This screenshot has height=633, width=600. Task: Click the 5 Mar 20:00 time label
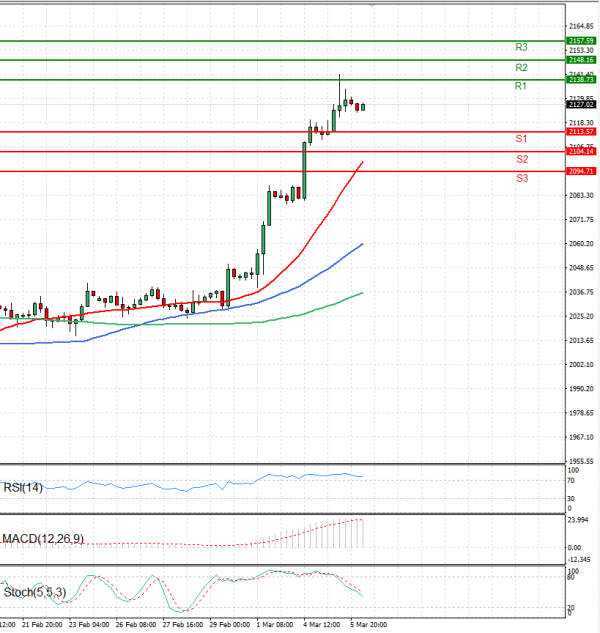click(368, 625)
